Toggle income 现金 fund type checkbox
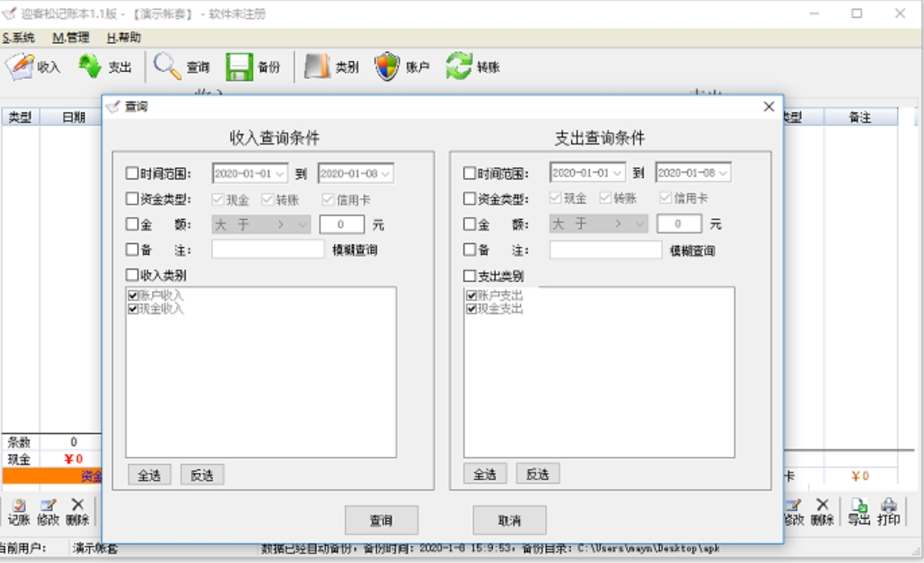 click(x=217, y=199)
